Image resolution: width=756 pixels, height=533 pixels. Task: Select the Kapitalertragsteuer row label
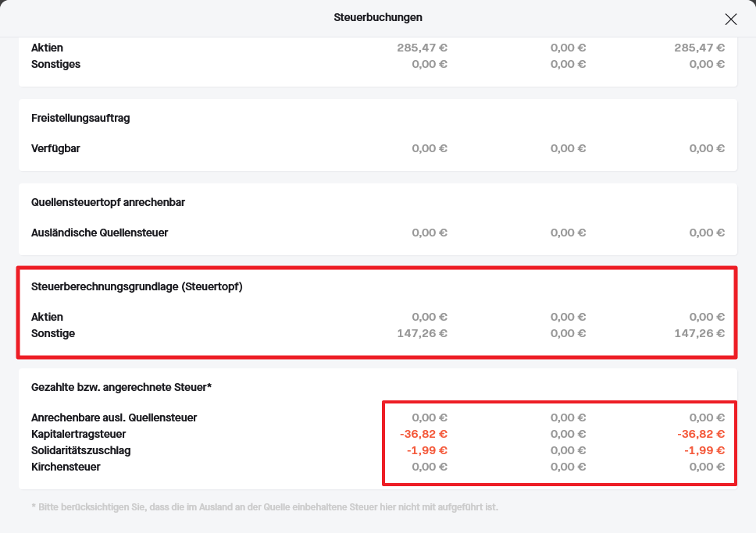78,434
